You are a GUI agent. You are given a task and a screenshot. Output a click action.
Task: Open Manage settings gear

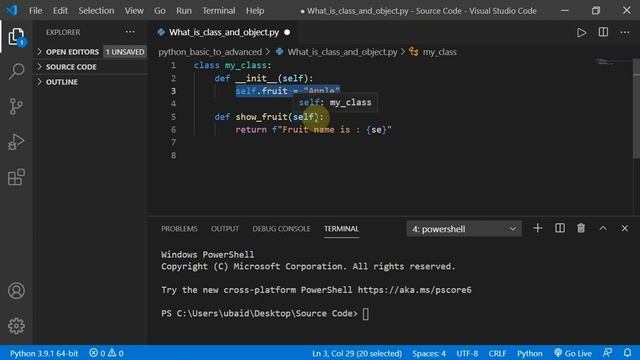click(16, 326)
